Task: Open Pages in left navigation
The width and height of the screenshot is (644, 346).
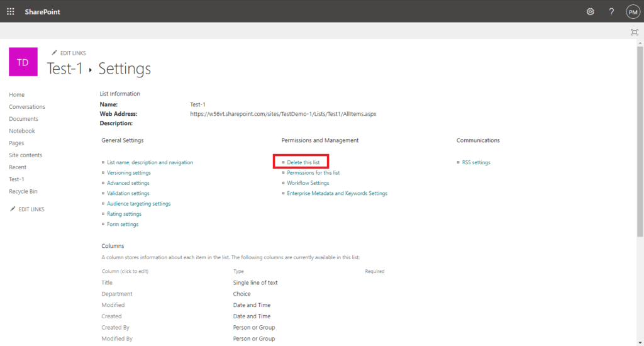Action: tap(16, 143)
